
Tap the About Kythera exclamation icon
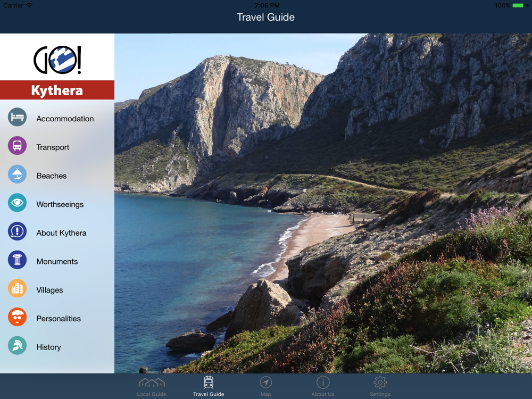(18, 231)
